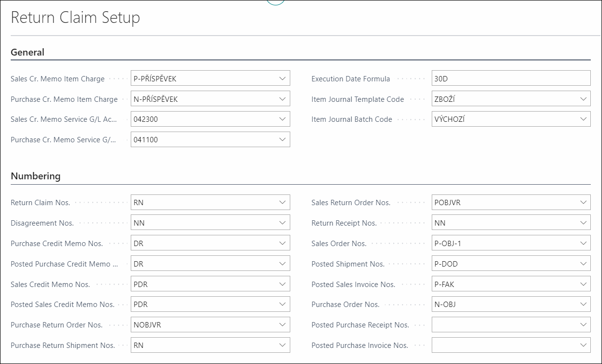Expand the Sales Cr. Memo Service G/L Account dropdown
The height and width of the screenshot is (364, 602).
pyautogui.click(x=282, y=119)
